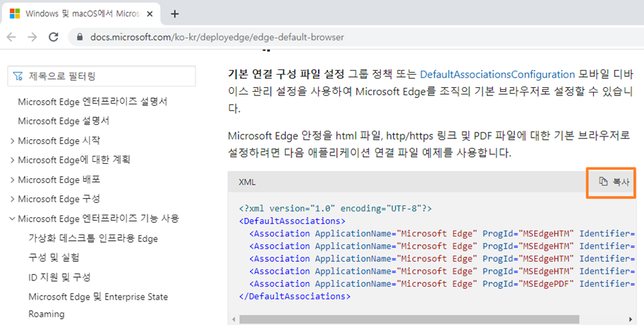Open the DefaultAssociationsConfiguration link
Viewport: 644px width, 325px height.
click(497, 74)
